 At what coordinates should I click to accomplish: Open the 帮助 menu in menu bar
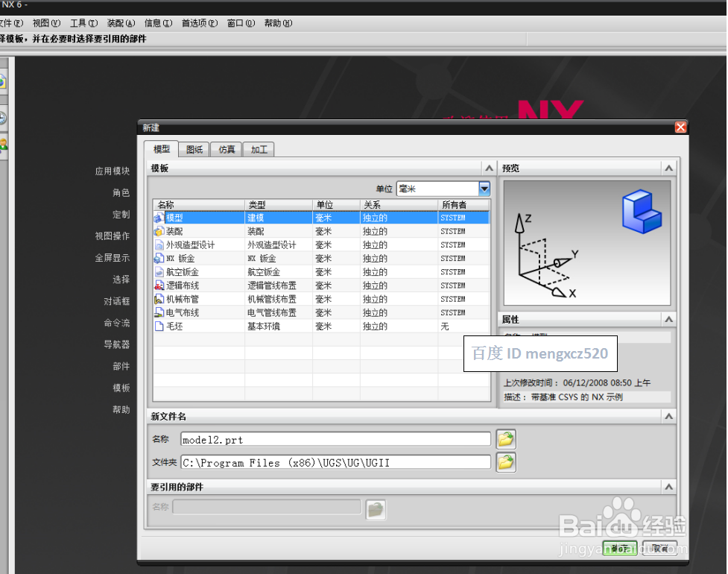(278, 23)
